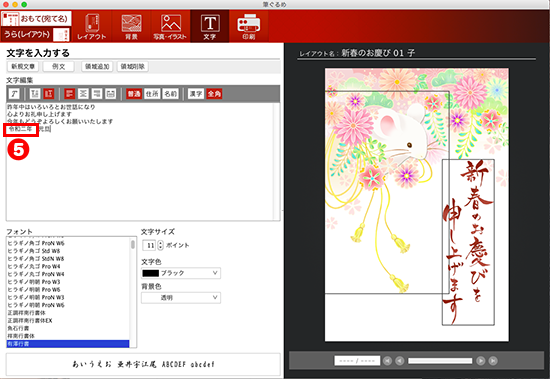
Task: Go to next page arrow in preview
Action: click(481, 361)
